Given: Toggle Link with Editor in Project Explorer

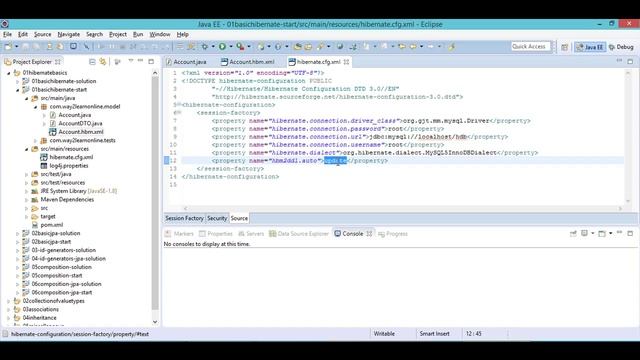Looking at the screenshot, I should click(102, 62).
